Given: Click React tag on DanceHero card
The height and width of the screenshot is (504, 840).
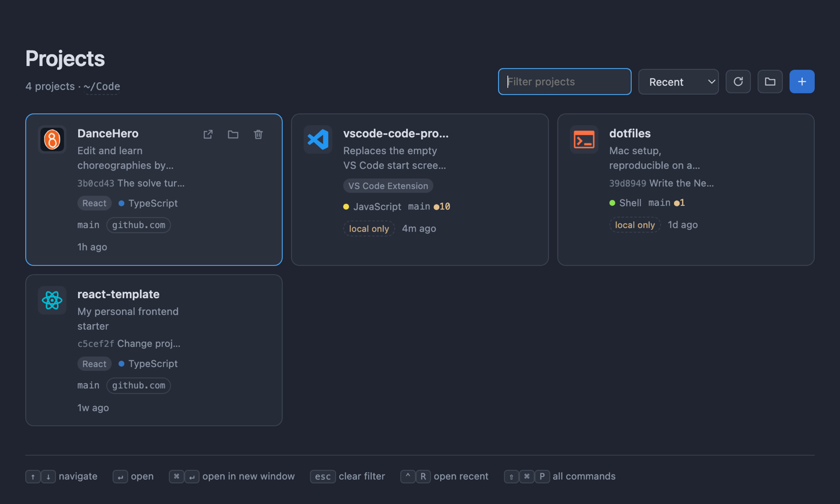Looking at the screenshot, I should [95, 203].
